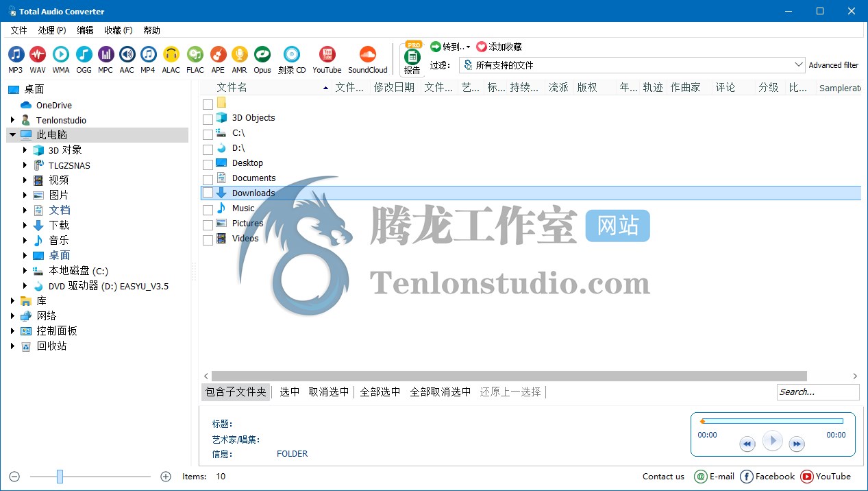The image size is (868, 491).
Task: Check the Videos folder checkbox
Action: click(x=208, y=240)
